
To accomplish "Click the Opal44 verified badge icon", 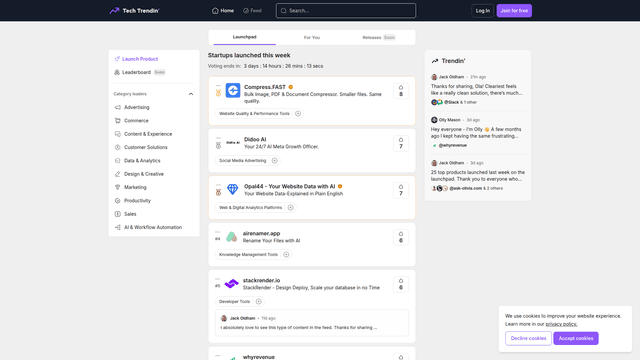I will (x=340, y=186).
